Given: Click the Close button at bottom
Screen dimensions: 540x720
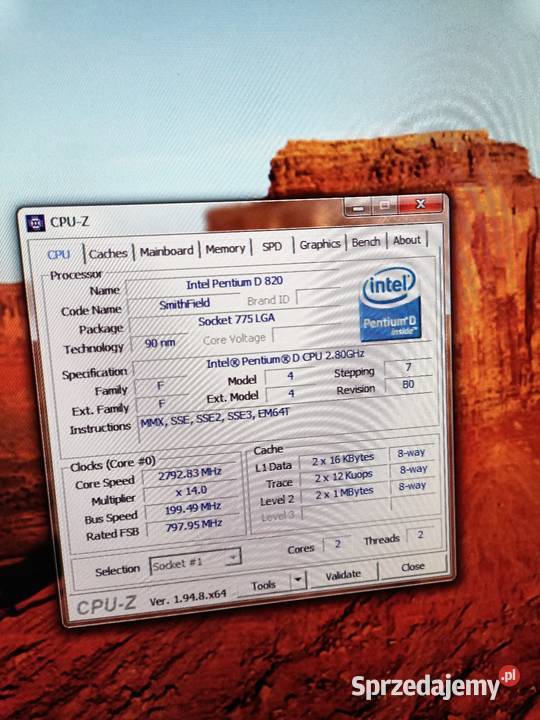Looking at the screenshot, I should tap(413, 567).
